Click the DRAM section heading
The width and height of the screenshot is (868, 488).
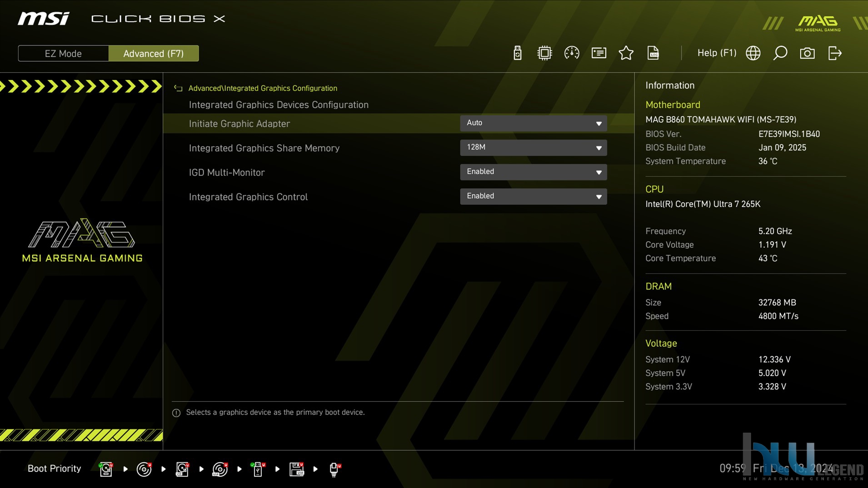(658, 286)
